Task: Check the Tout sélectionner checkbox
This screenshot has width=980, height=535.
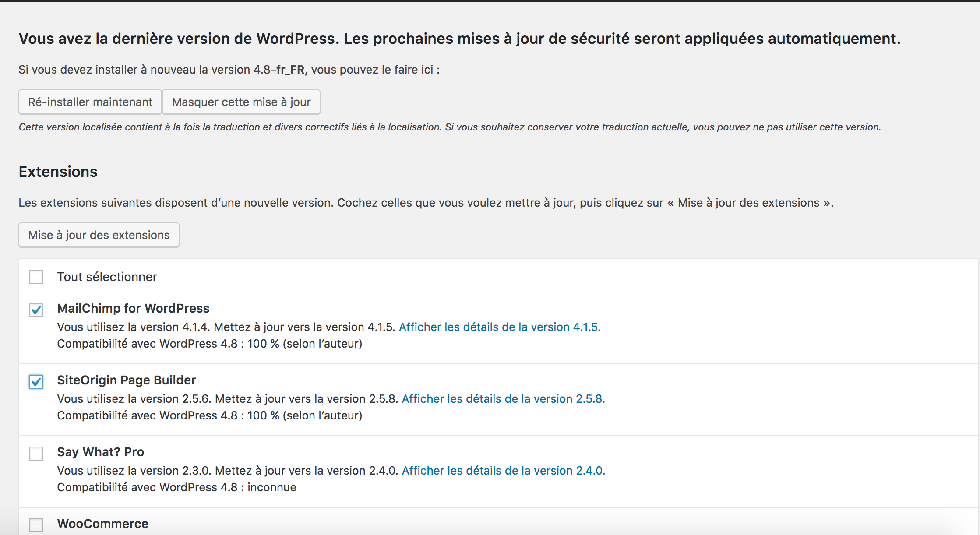Action: point(36,277)
